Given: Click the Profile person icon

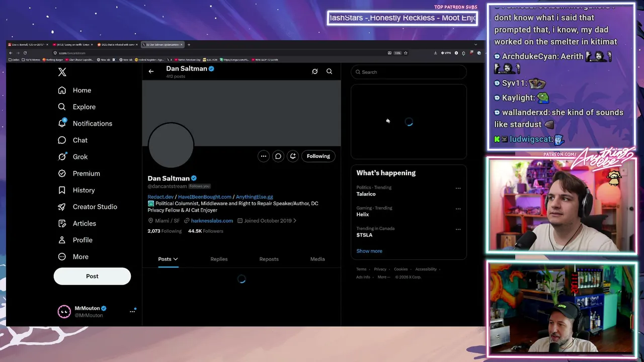Looking at the screenshot, I should coord(62,240).
